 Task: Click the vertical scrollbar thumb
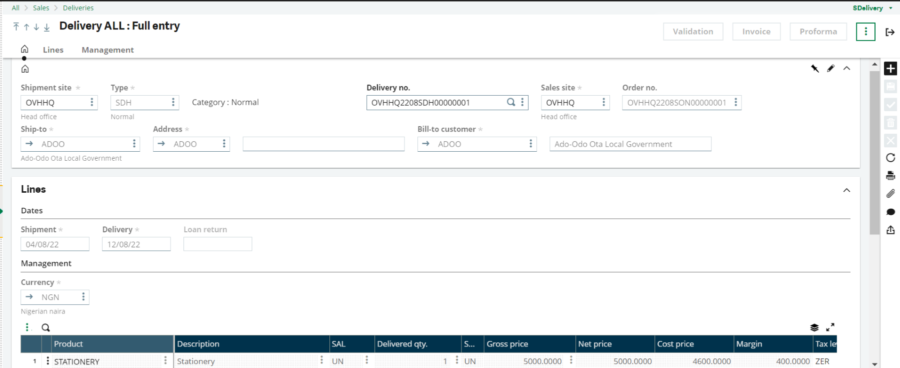[x=874, y=152]
